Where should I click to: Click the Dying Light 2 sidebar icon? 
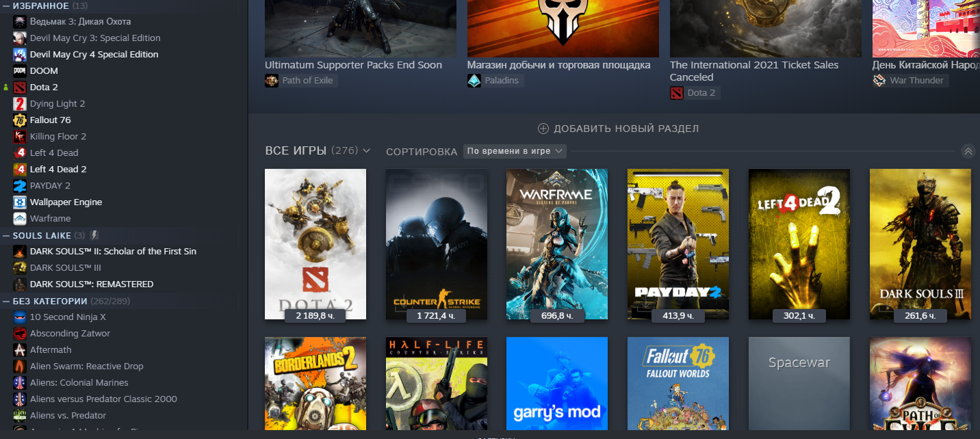(19, 103)
